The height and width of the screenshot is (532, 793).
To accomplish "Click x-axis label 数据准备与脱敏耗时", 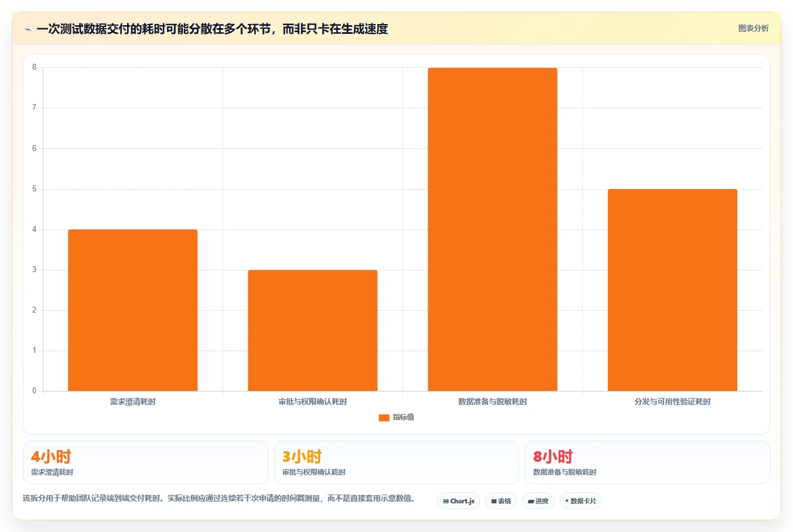I will pyautogui.click(x=493, y=401).
